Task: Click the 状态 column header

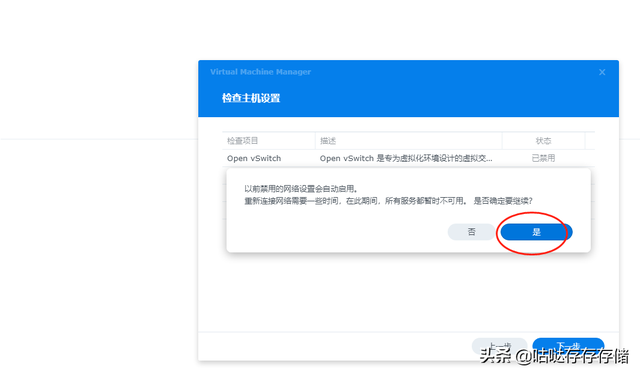Action: point(543,141)
